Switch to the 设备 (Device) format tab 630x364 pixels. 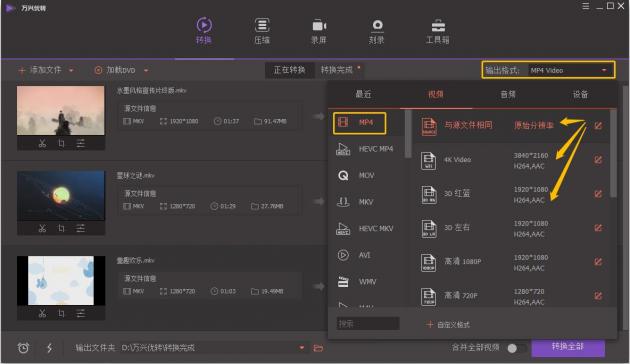click(580, 94)
